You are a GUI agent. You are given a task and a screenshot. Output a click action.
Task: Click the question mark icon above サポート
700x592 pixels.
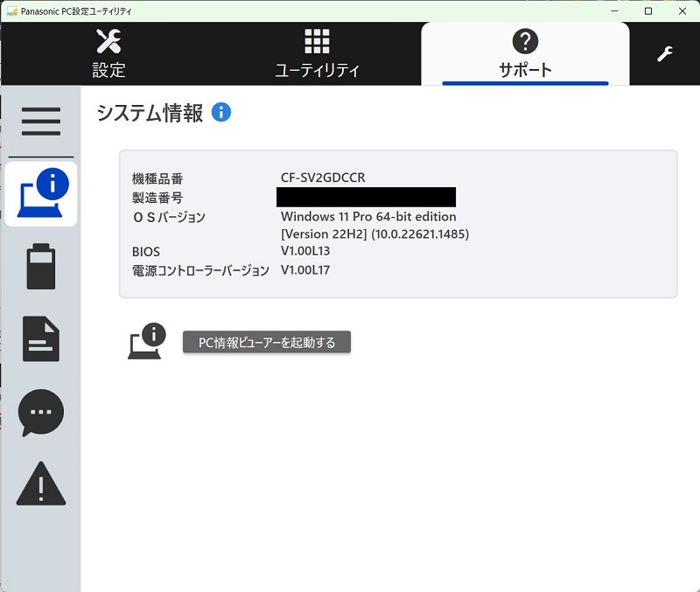[525, 41]
